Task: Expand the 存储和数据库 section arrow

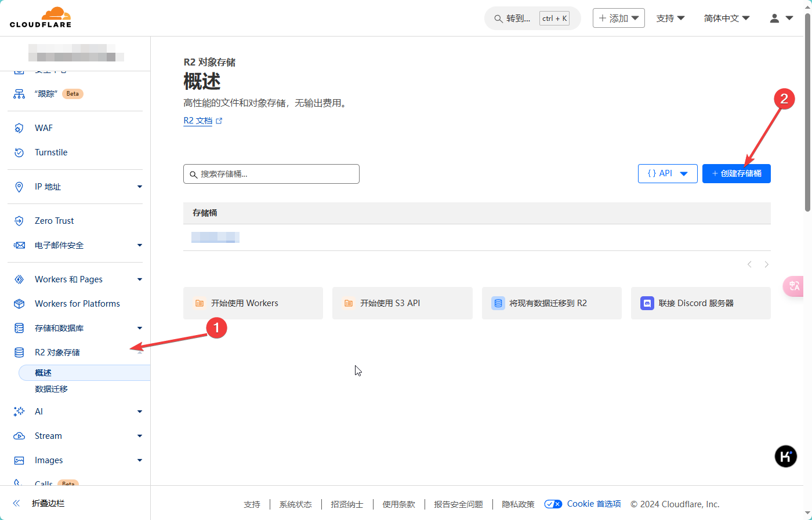Action: coord(140,328)
